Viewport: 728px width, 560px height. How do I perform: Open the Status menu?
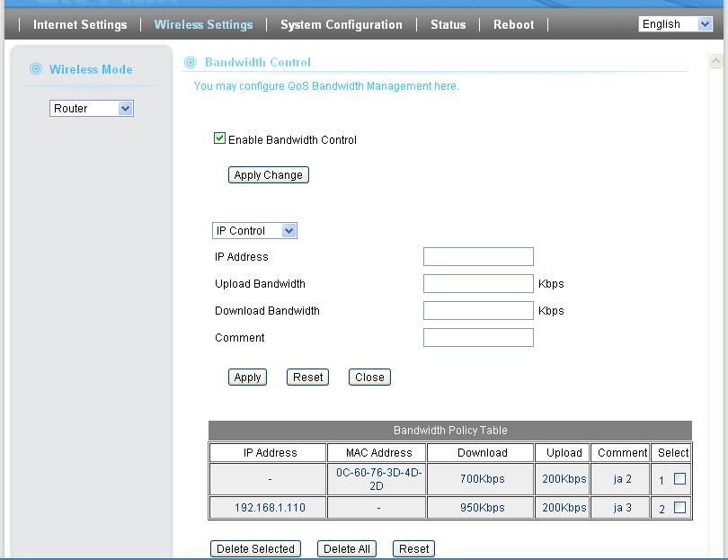[x=448, y=24]
